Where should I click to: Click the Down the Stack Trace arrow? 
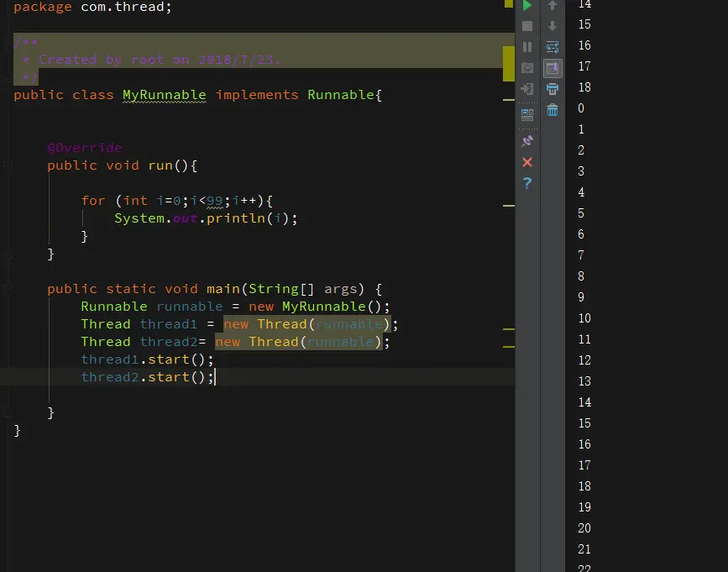coord(552,26)
